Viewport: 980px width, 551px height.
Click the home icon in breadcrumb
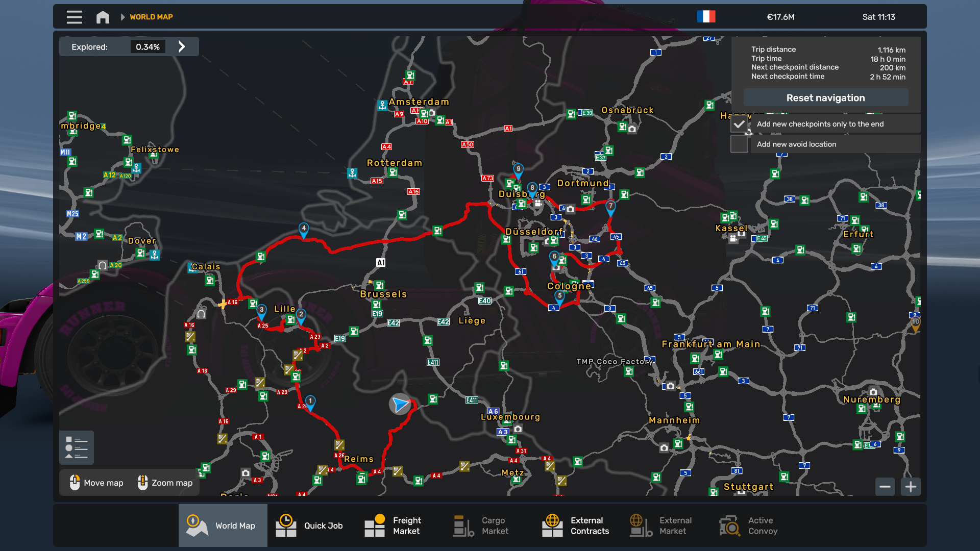point(103,17)
